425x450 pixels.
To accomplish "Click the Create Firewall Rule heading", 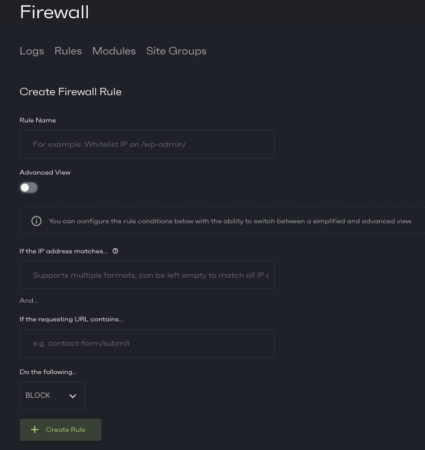I will (70, 92).
